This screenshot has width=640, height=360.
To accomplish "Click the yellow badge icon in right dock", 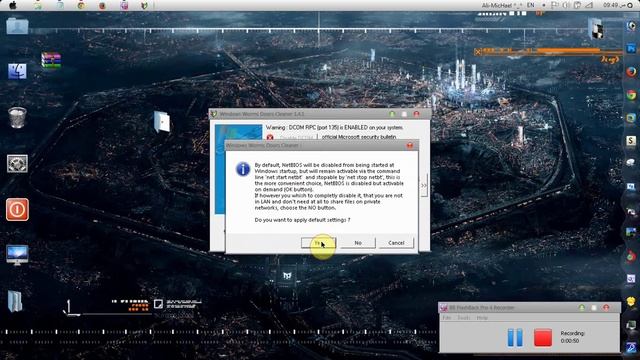I will pos(631,302).
